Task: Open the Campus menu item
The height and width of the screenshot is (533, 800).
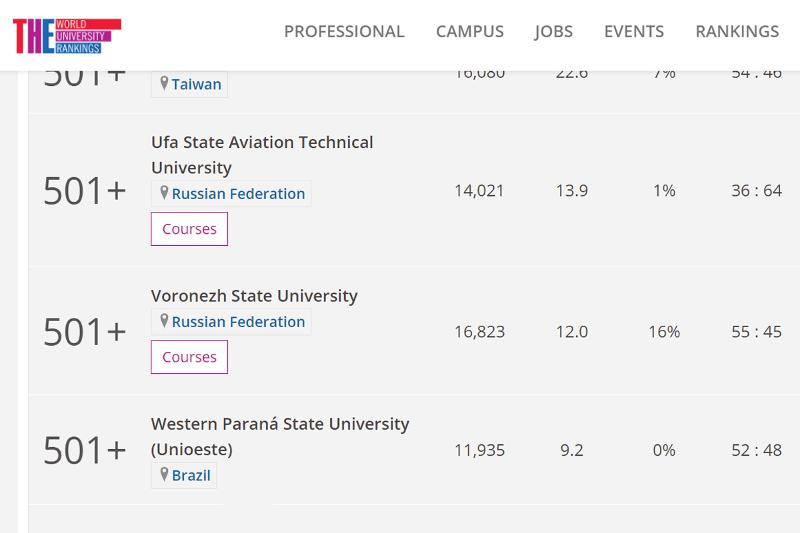Action: pos(469,31)
